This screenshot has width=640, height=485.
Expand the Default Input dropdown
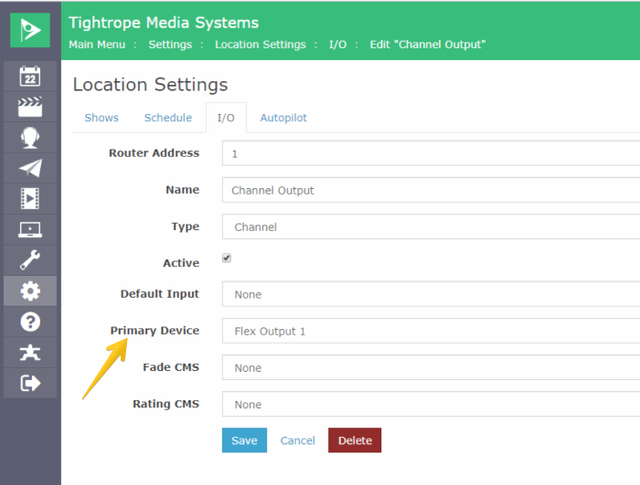(x=431, y=294)
